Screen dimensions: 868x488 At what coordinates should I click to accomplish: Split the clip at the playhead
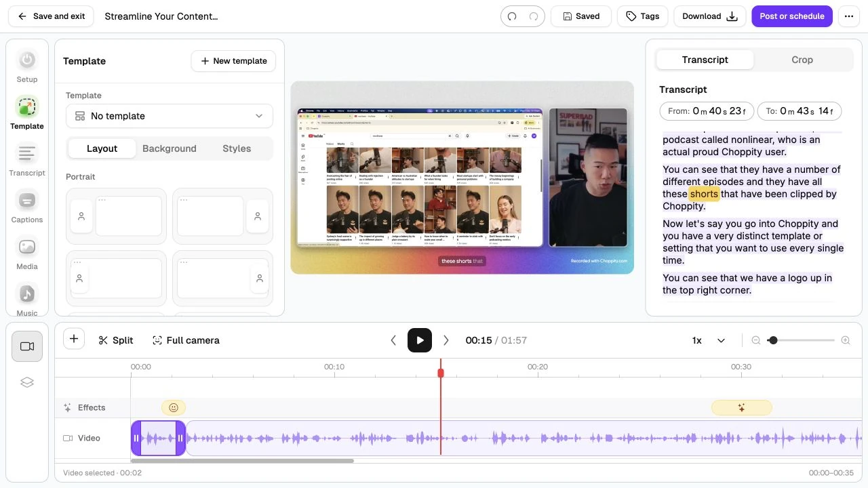[116, 340]
